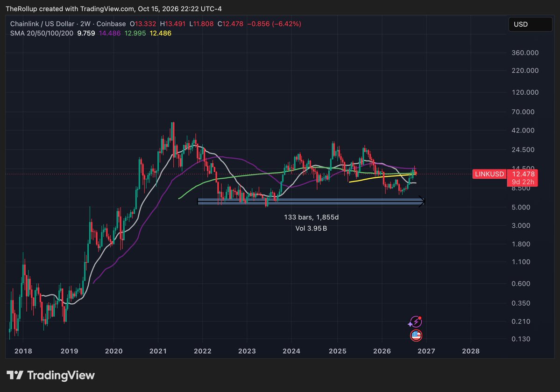Click the 2028 time axis label
Image resolution: width=560 pixels, height=392 pixels.
click(471, 351)
